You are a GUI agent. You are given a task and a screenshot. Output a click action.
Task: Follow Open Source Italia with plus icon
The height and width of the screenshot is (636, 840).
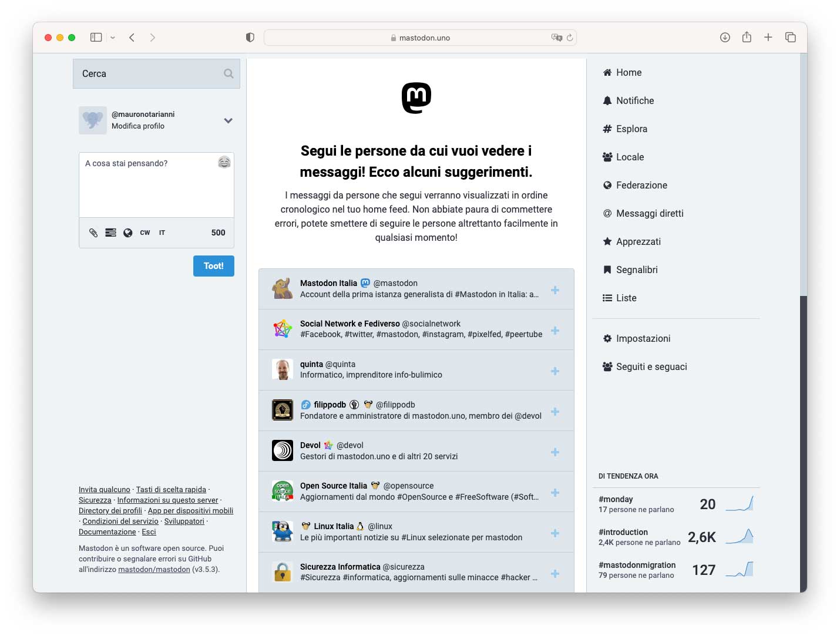click(x=555, y=493)
